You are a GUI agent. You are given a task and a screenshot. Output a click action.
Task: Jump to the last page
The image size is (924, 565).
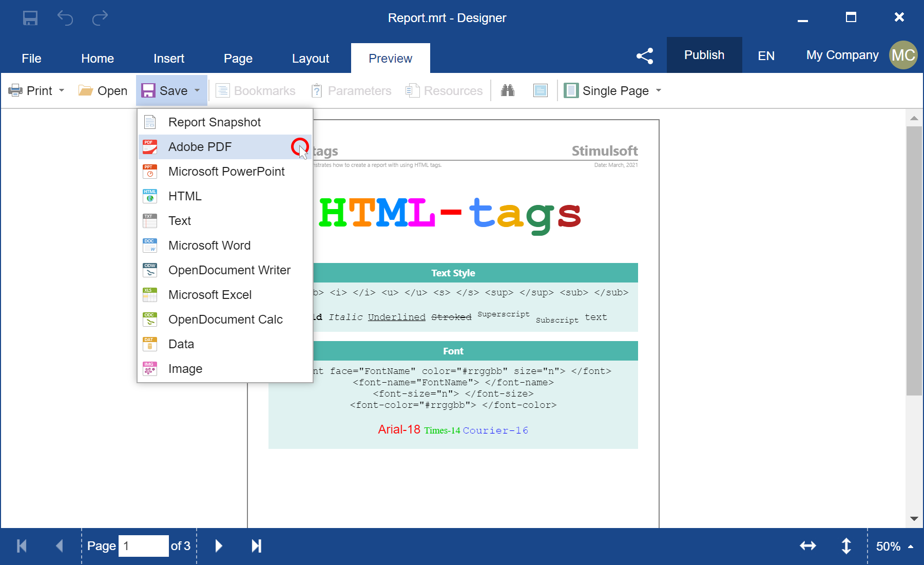(257, 546)
